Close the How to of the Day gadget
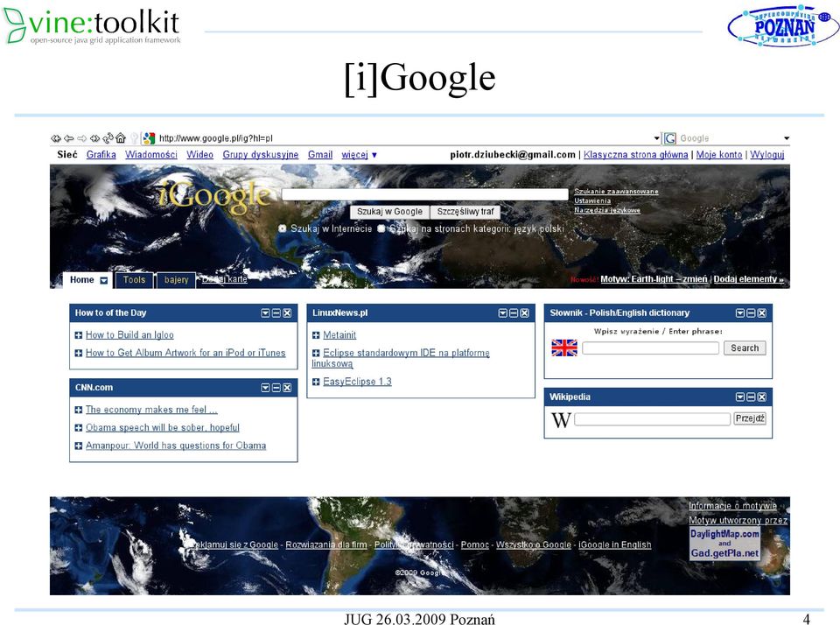The height and width of the screenshot is (625, 840). [x=287, y=313]
